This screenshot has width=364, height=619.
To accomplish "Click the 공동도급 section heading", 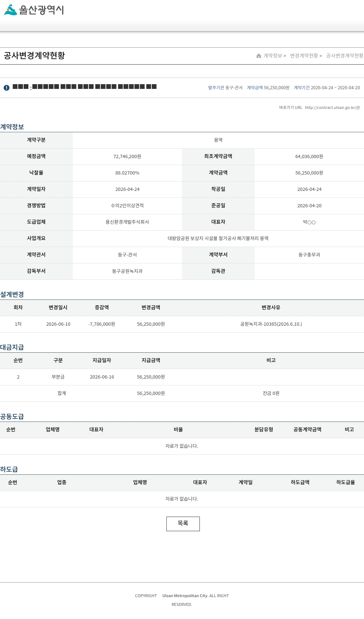I will pyautogui.click(x=12, y=416).
